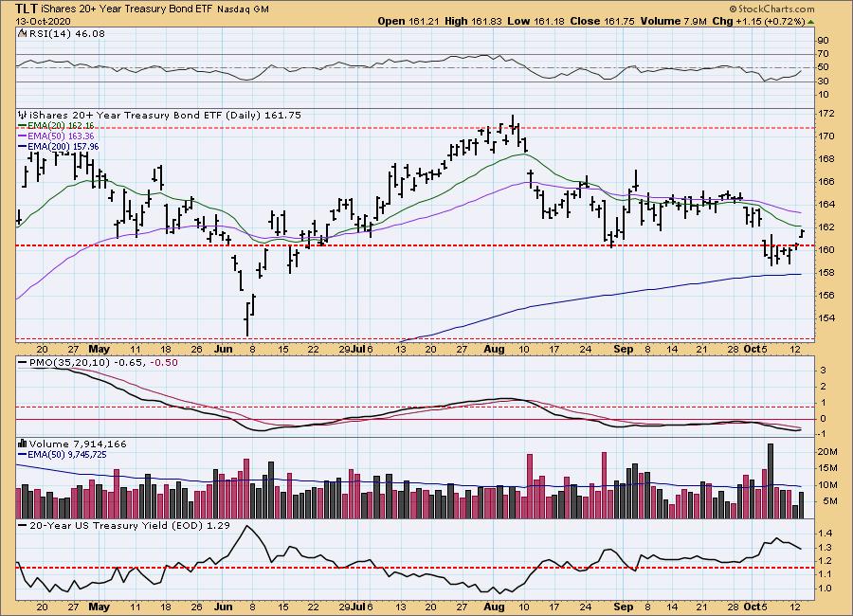The image size is (853, 616).
Task: Click the blue line swatch before the volume EMA(50) 9,745,725
Action: [x=23, y=454]
